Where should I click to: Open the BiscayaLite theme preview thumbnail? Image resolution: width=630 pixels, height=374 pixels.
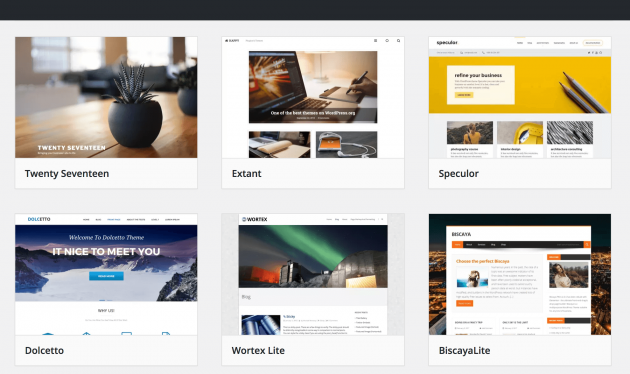click(520, 274)
